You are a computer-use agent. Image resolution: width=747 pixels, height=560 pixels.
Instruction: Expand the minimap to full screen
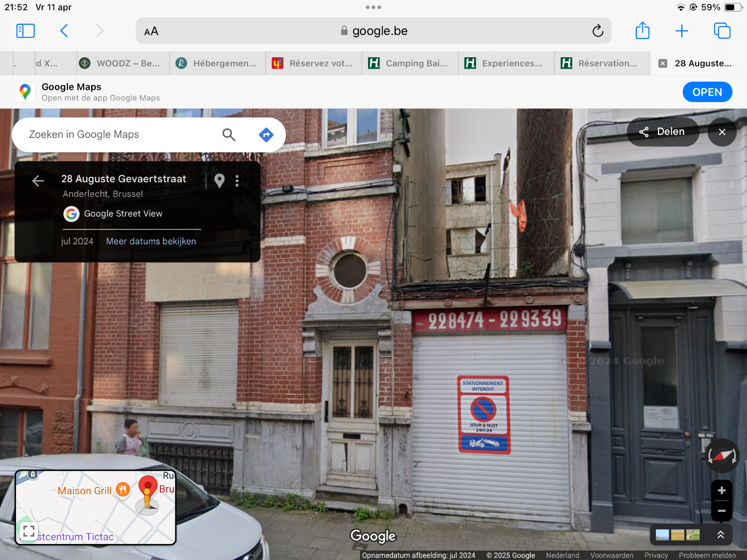pos(29,531)
